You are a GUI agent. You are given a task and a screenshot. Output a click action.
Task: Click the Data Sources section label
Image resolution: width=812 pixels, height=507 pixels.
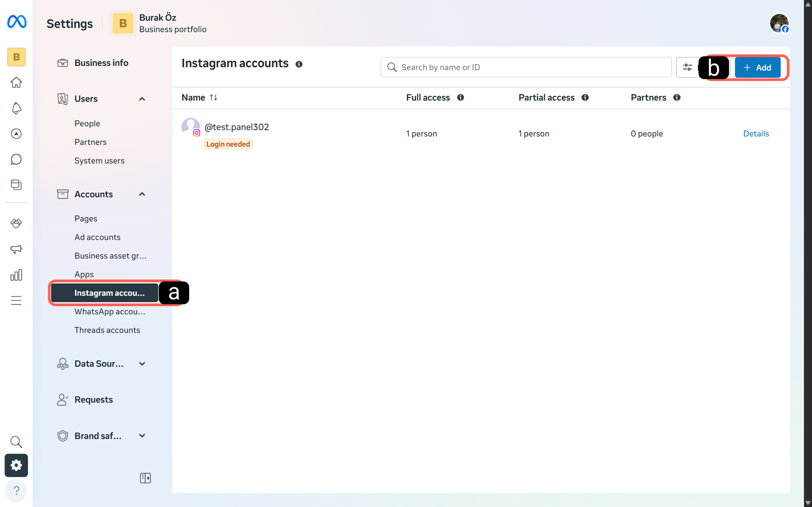[x=99, y=364]
